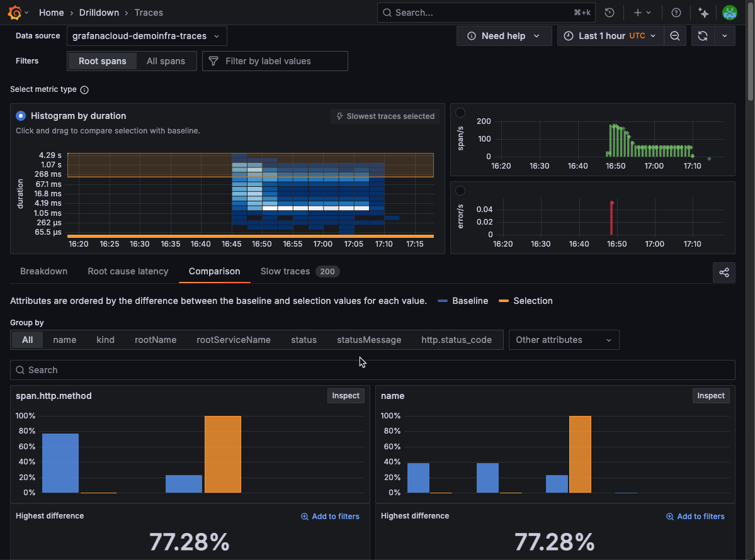The width and height of the screenshot is (755, 560).
Task: Open the data source dropdown grafanacloud-demoinfra-traces
Action: (146, 36)
